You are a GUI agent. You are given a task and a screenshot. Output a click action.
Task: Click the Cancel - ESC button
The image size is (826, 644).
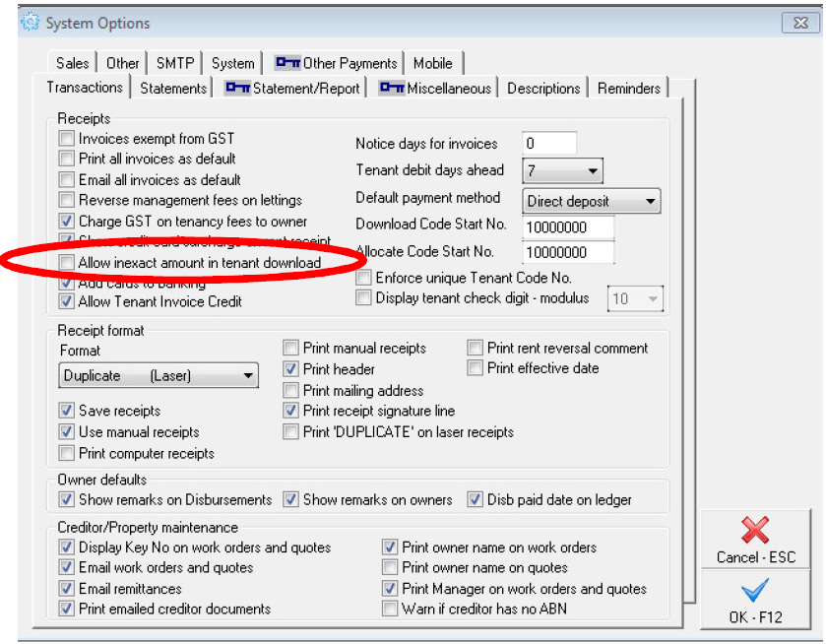pos(755,539)
